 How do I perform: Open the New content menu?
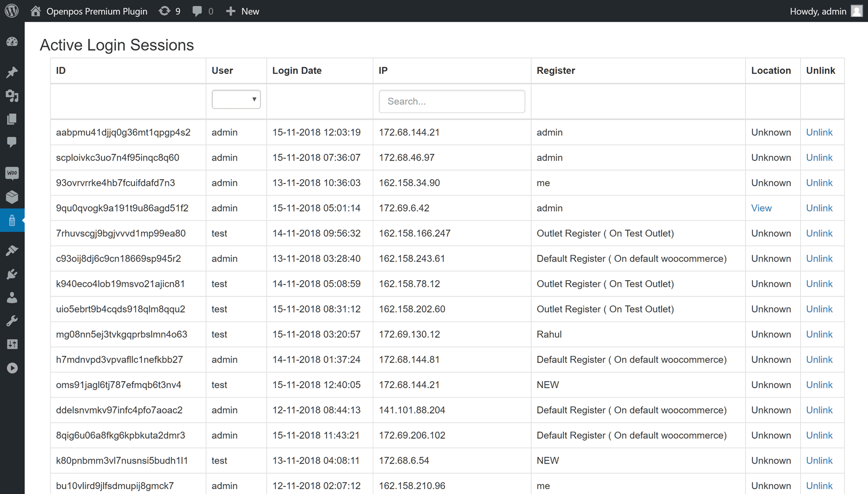tap(242, 11)
